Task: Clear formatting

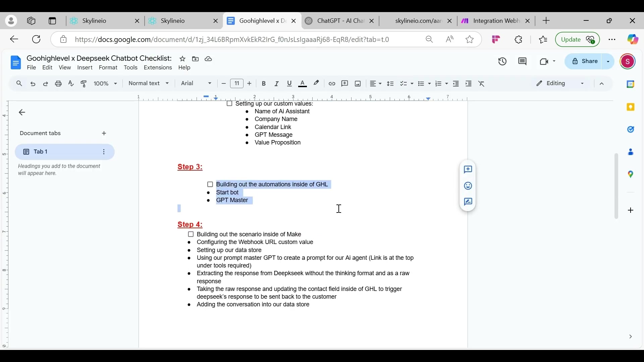Action: pos(482,84)
